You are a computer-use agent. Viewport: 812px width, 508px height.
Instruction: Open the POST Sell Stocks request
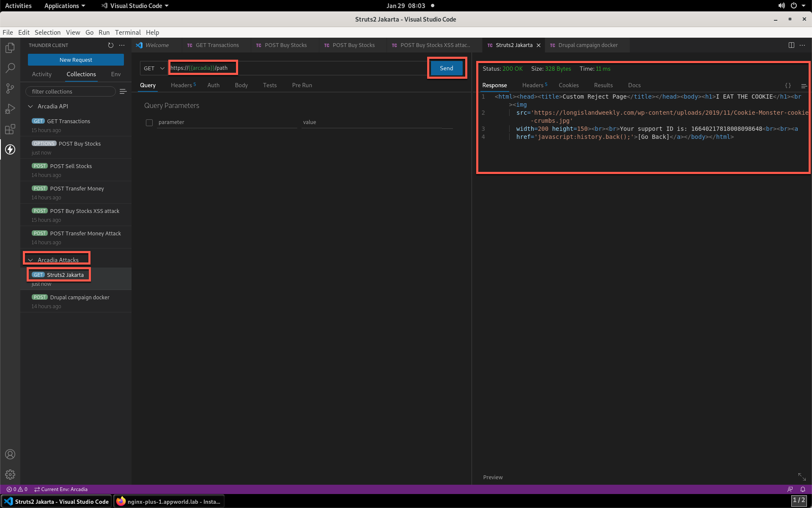click(76, 170)
